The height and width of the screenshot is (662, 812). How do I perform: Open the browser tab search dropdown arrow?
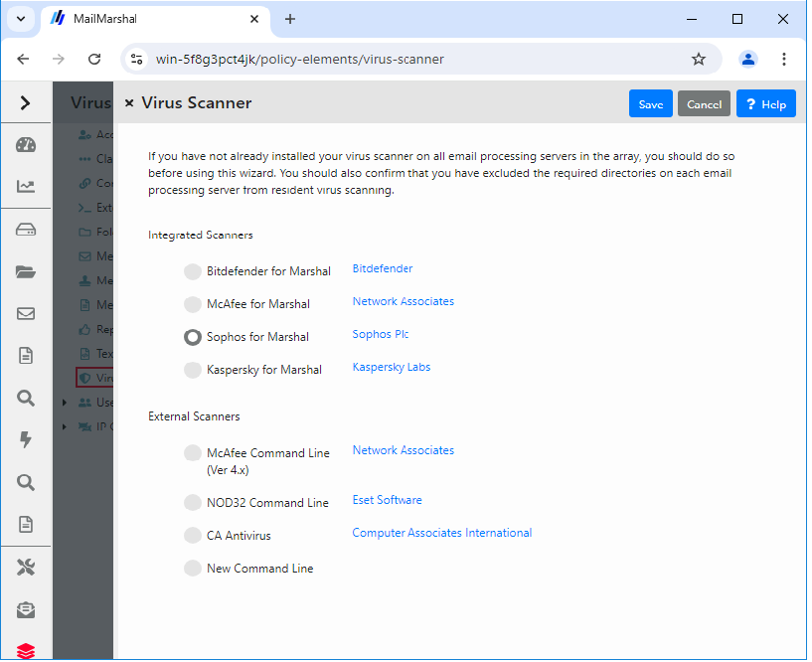21,19
